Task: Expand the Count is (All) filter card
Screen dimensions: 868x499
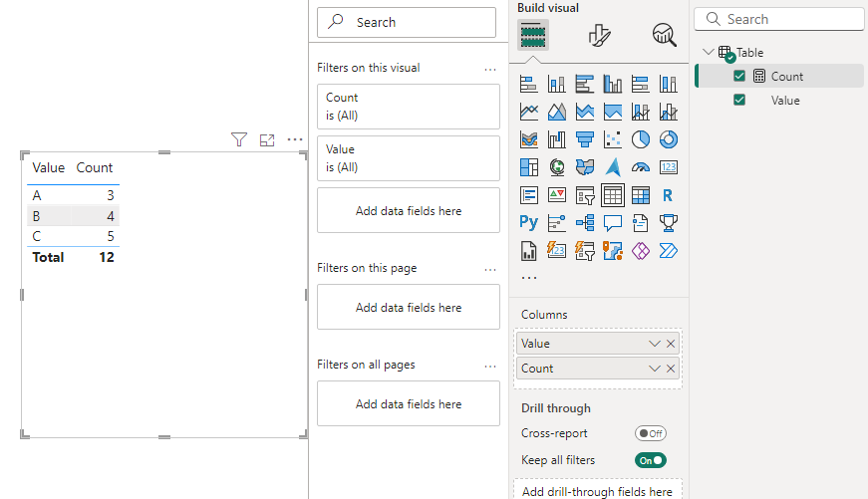Action: [x=409, y=107]
